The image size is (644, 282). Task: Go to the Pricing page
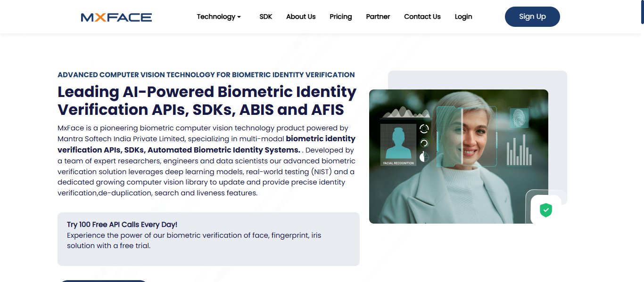click(x=340, y=16)
